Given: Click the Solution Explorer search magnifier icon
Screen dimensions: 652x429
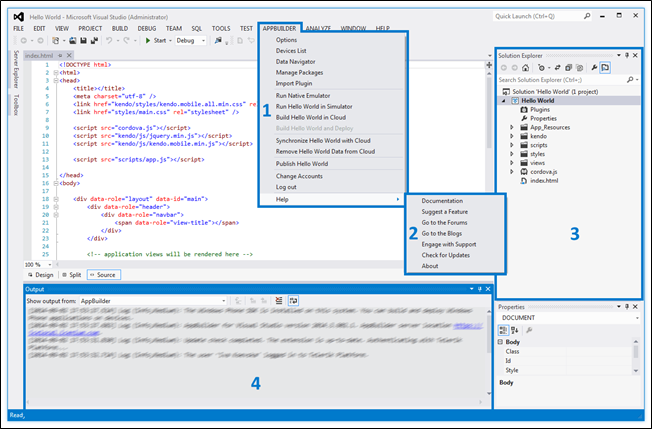Looking at the screenshot, I should pyautogui.click(x=630, y=79).
